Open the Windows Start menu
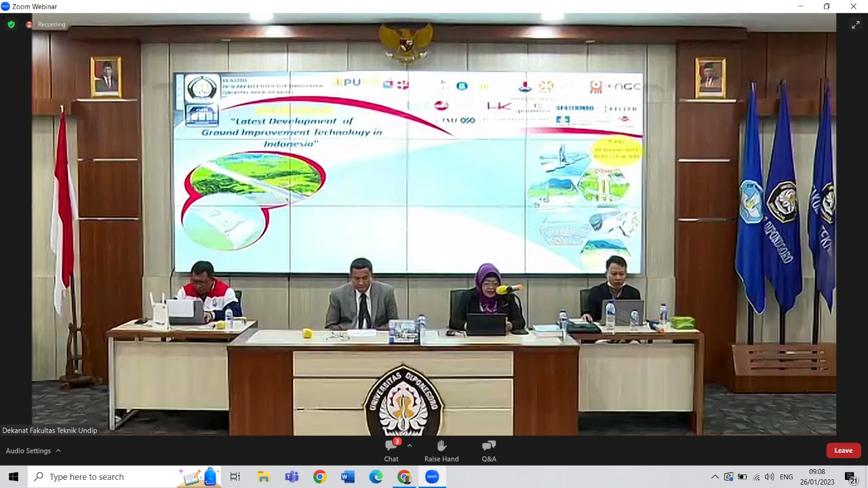 14,476
